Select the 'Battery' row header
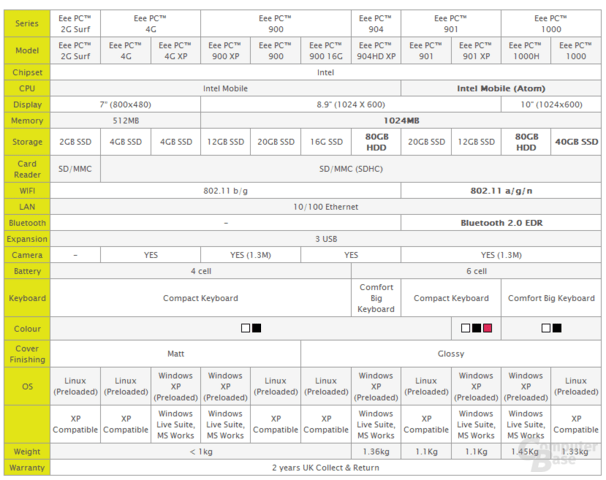This screenshot has height=480, width=606. (x=27, y=271)
